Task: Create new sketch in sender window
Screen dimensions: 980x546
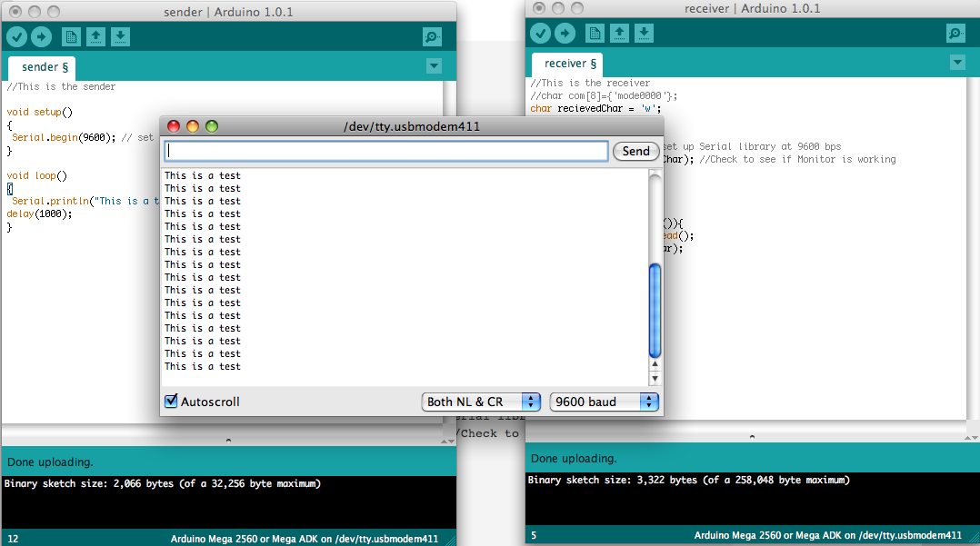Action: [x=71, y=36]
